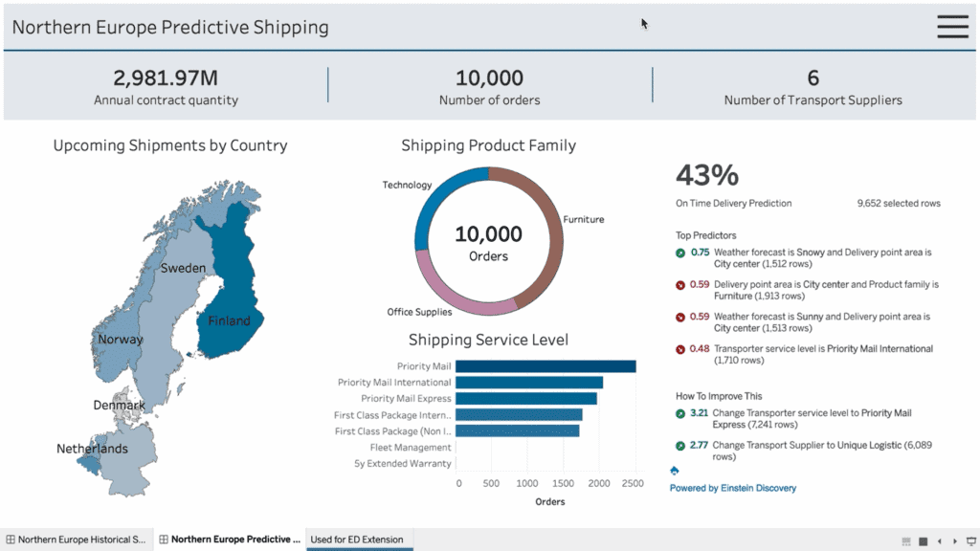
Task: Select the Priority Mail International bar
Action: [x=529, y=383]
